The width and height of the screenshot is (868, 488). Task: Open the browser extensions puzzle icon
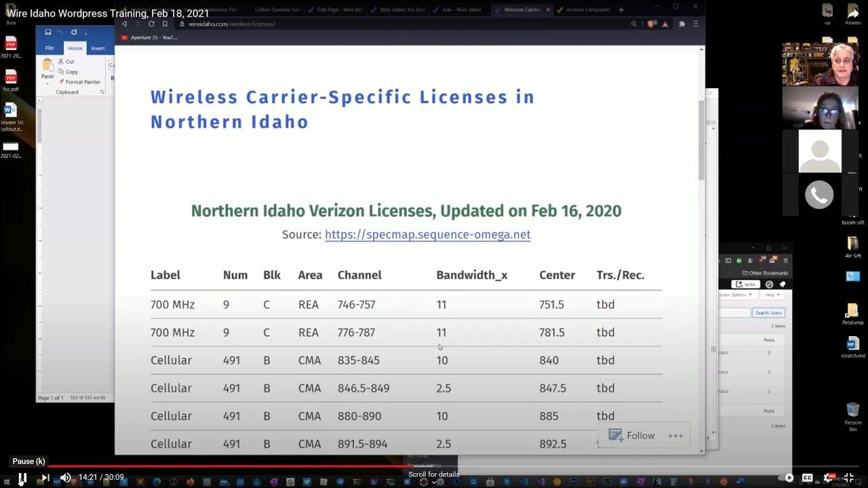682,24
